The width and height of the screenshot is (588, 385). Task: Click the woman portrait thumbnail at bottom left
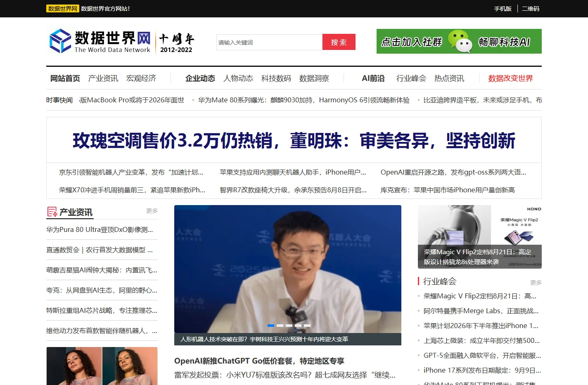(102, 366)
